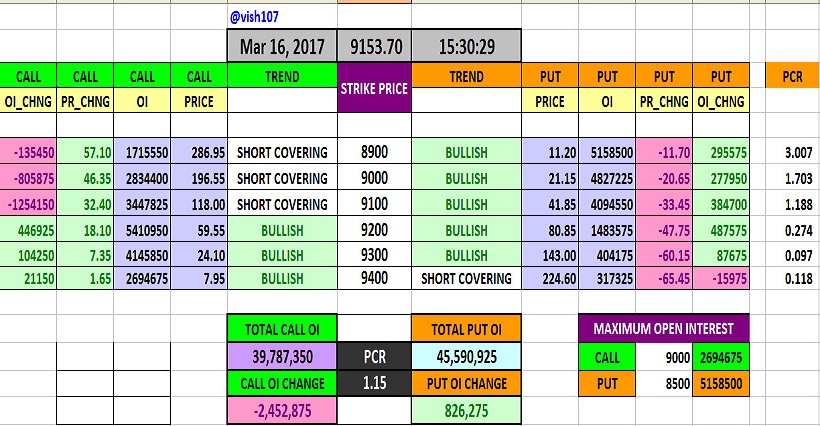Click the 9200 strike price cell
Screen dimensions: 820x426
[374, 229]
